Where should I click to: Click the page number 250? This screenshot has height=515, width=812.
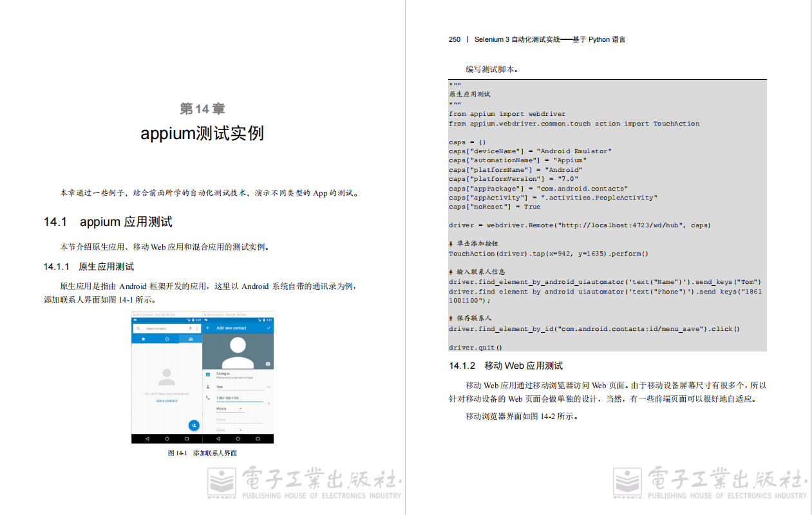click(455, 39)
